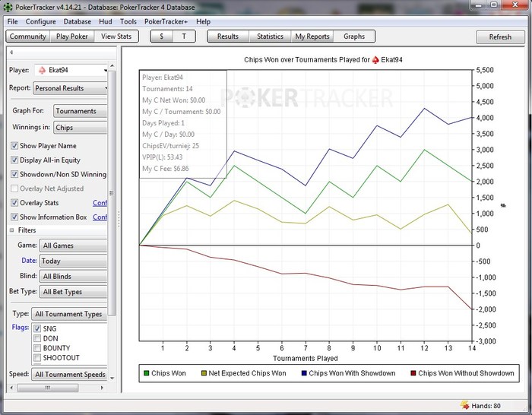The height and width of the screenshot is (415, 532).
Task: Click sidebar scroll down arrow
Action: tap(112, 378)
